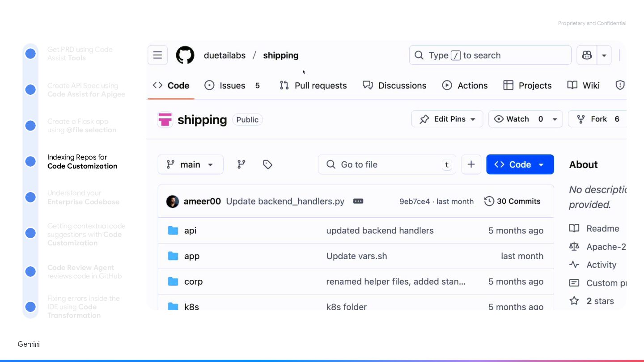Click the ameer00 author avatar
The width and height of the screenshot is (644, 362).
[x=173, y=201]
